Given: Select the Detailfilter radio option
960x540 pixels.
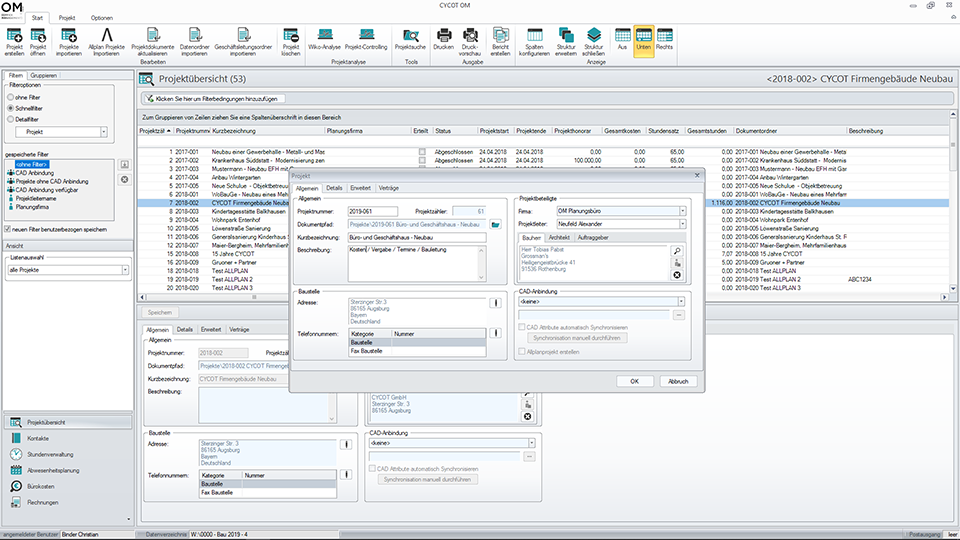Looking at the screenshot, I should click(x=11, y=118).
